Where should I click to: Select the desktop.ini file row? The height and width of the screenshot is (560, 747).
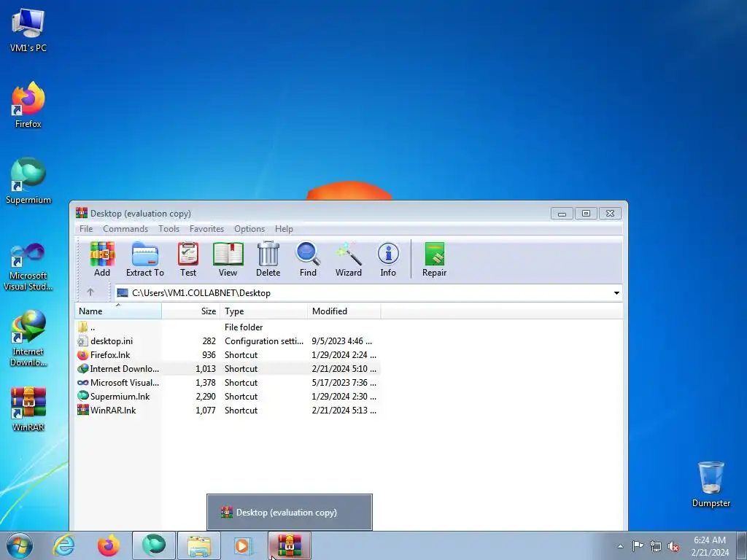[228, 341]
